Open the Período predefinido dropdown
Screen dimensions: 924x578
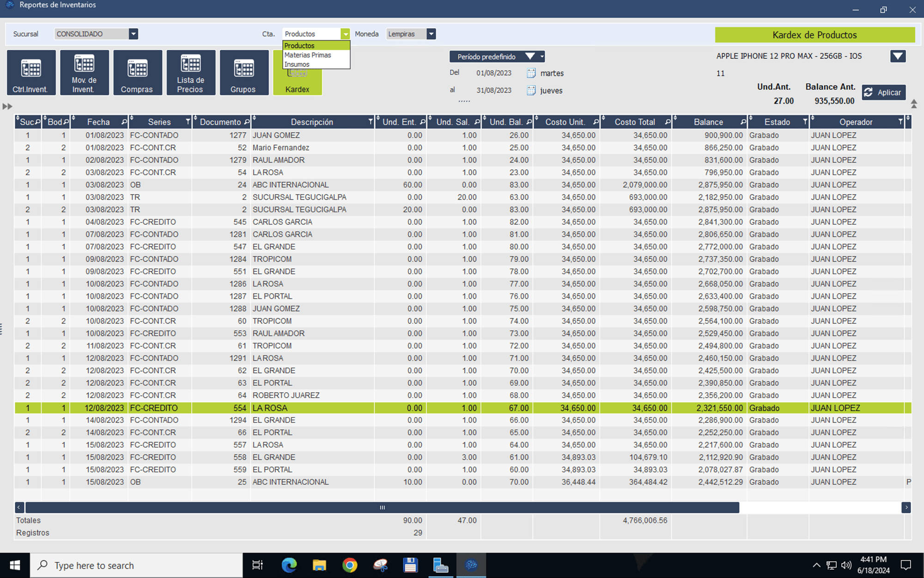497,56
